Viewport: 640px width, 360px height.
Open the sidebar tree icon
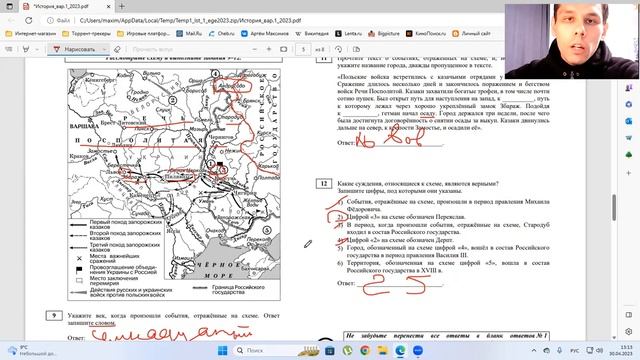629,155
